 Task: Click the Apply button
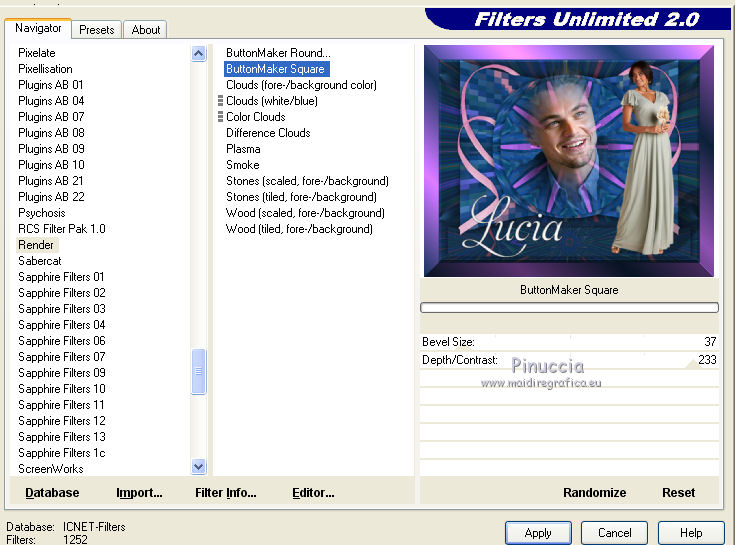pos(538,533)
